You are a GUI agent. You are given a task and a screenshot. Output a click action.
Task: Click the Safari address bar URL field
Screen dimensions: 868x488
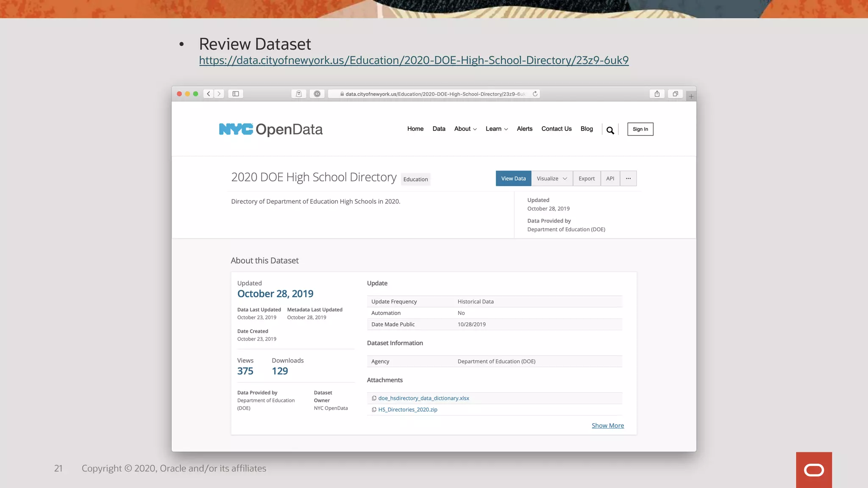click(434, 94)
